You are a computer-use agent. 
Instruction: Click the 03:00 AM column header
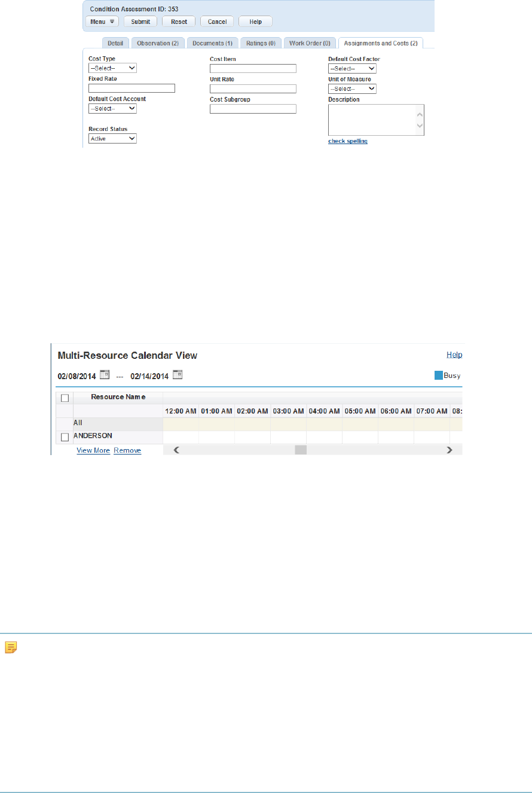tap(288, 411)
